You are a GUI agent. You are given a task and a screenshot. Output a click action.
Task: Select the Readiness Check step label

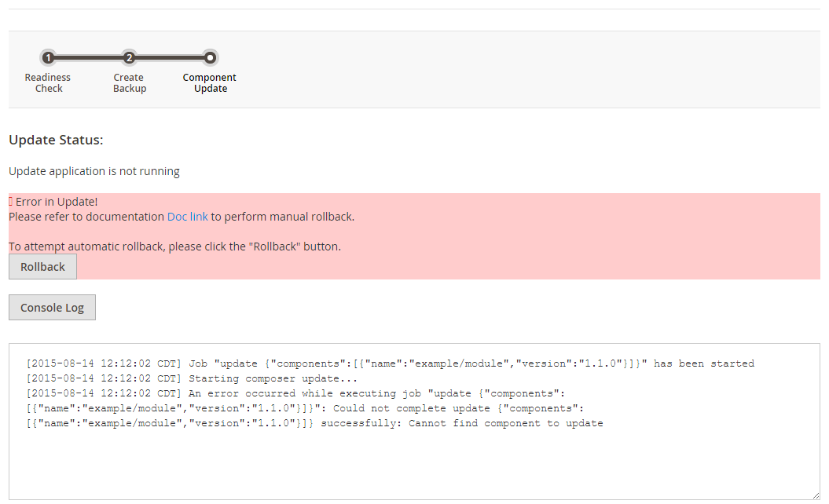click(48, 83)
